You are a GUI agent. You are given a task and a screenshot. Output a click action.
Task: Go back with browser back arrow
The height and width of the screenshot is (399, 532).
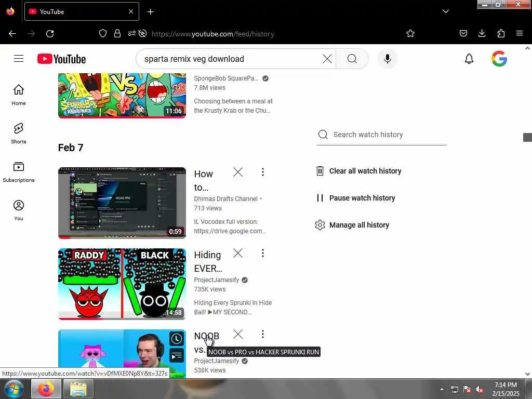coord(12,34)
